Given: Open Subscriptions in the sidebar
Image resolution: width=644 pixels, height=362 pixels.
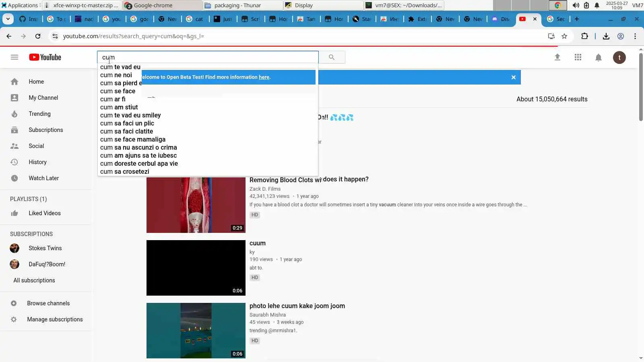Looking at the screenshot, I should click(x=46, y=130).
